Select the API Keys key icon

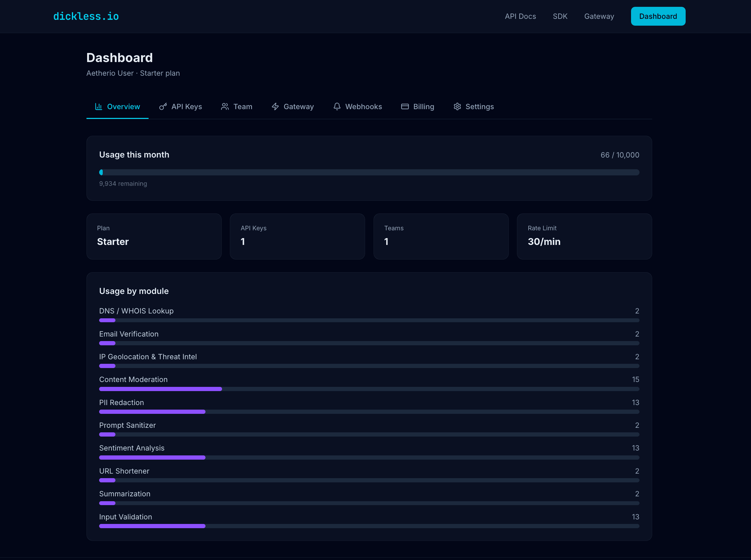click(163, 107)
